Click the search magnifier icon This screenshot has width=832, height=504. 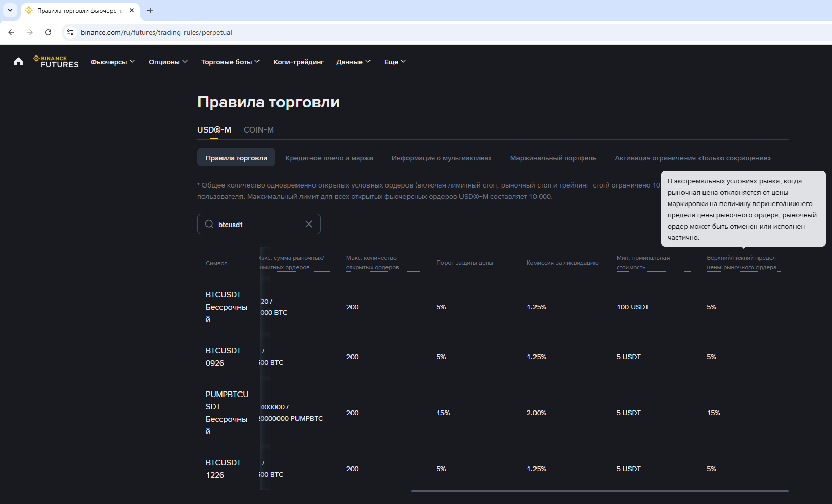coord(209,224)
